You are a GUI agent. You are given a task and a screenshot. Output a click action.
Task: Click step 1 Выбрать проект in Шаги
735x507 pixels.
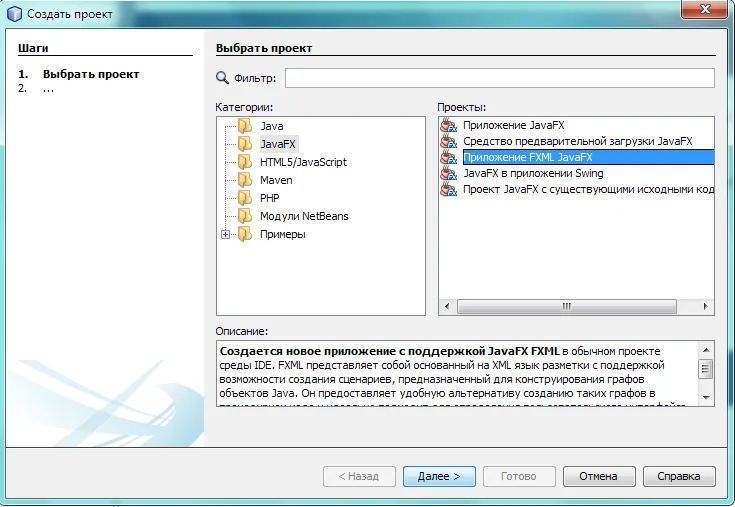[91, 74]
